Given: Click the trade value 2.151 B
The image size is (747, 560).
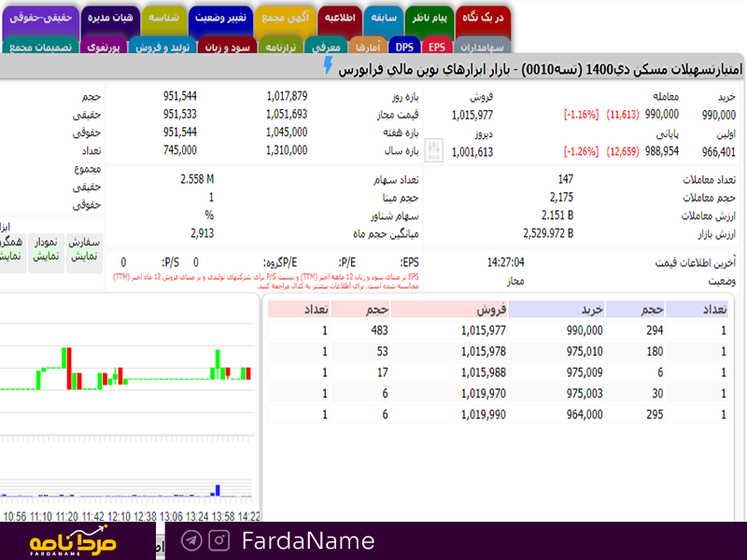Looking at the screenshot, I should click(557, 216).
